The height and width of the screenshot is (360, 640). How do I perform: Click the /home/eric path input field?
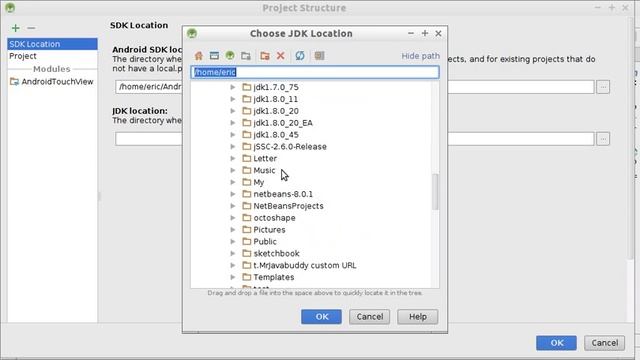tap(315, 72)
